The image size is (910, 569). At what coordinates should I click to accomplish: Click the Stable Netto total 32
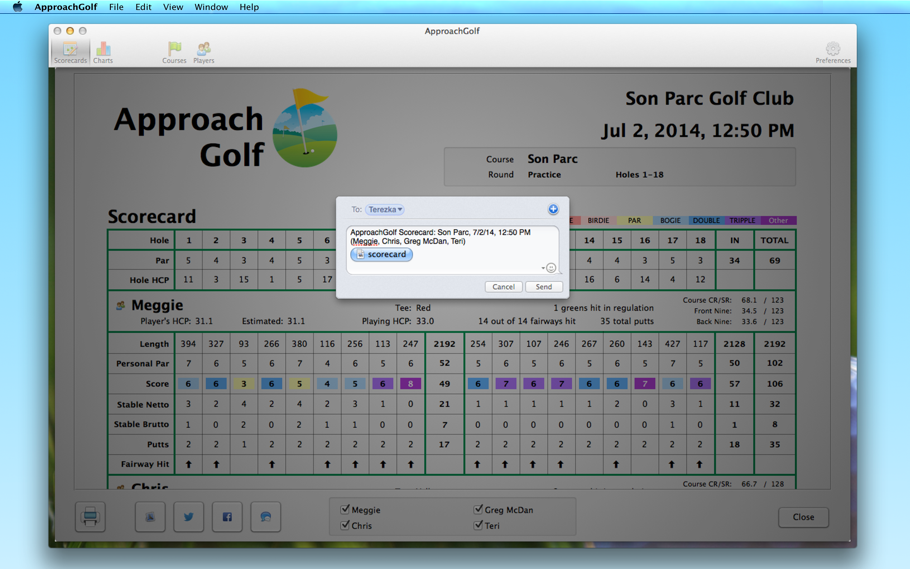tap(774, 404)
